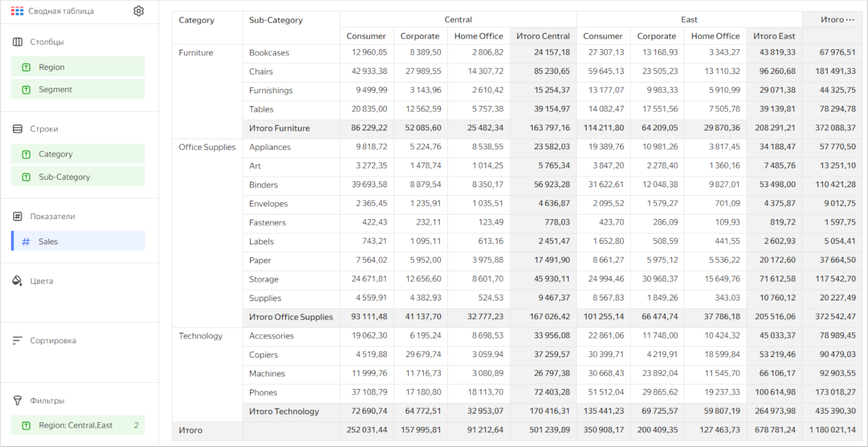Select the Sales measure chip
Image resolution: width=868 pixels, height=447 pixels.
pyautogui.click(x=78, y=241)
